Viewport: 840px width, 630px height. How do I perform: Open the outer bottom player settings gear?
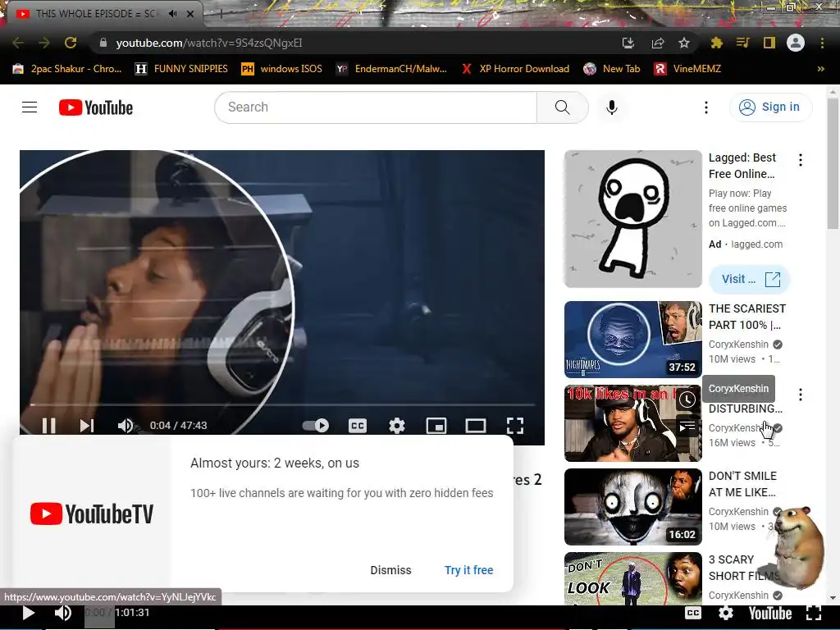[725, 613]
